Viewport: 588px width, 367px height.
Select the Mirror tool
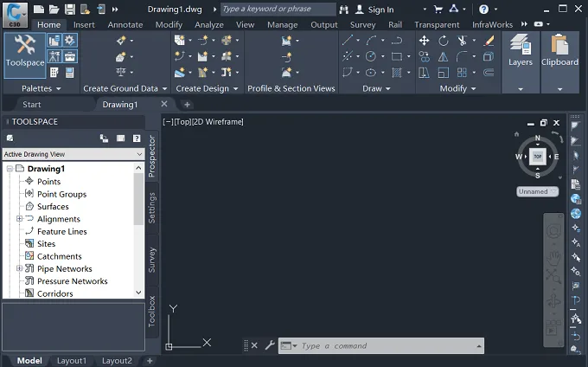[444, 56]
